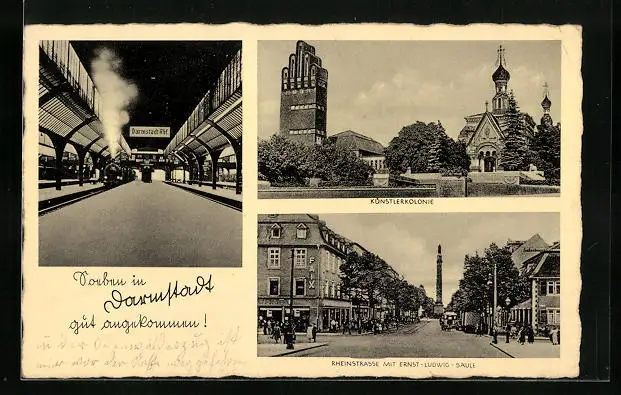
Task: Click the Wedding Tower with finger-shaped top
Action: [x=304, y=93]
